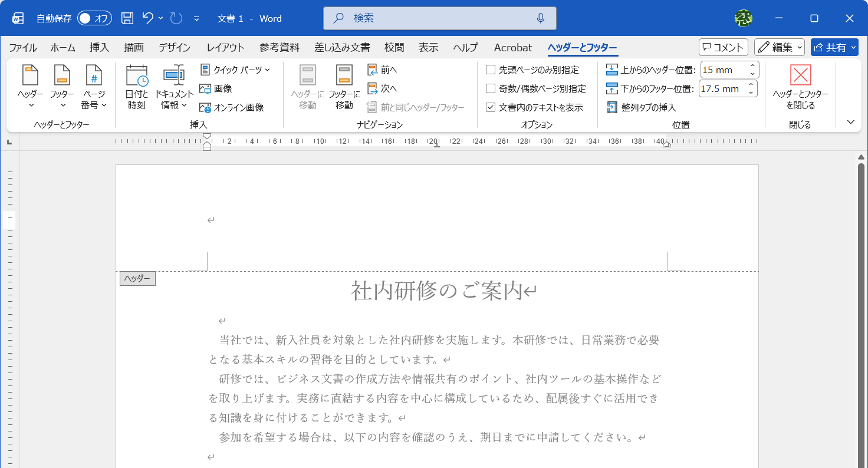Image resolution: width=868 pixels, height=468 pixels.
Task: Collapse the ribbon with the chevron
Action: click(x=850, y=121)
